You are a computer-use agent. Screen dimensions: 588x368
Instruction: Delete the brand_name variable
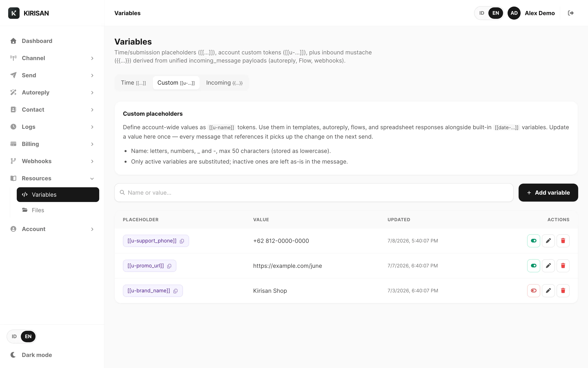tap(563, 291)
